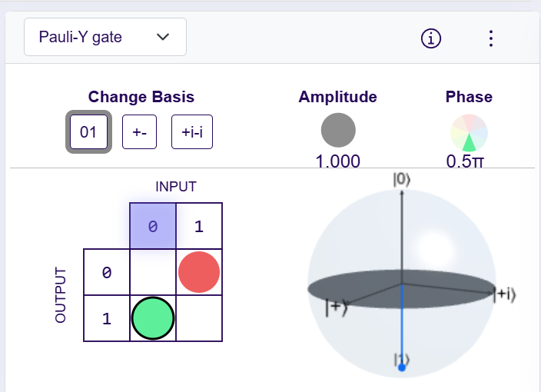Viewport: 541px width, 392px height.
Task: Click the |0⟩ label on Bloch sphere
Action: [x=402, y=180]
